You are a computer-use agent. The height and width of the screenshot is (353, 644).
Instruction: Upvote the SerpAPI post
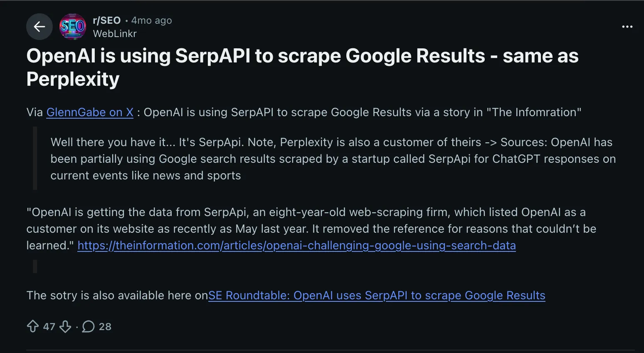[33, 326]
